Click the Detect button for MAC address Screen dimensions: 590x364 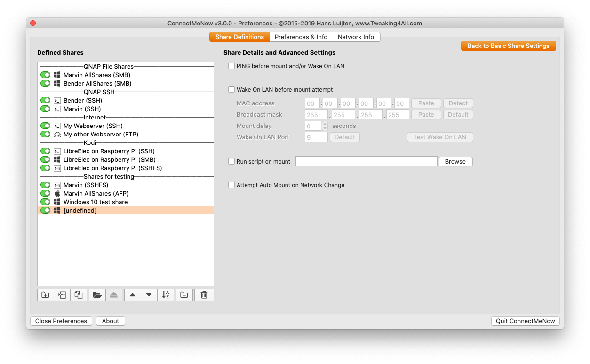pos(458,103)
